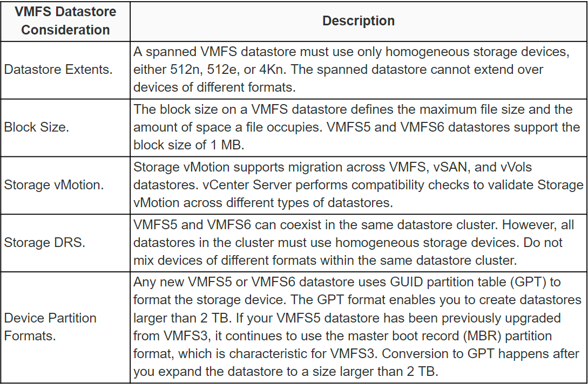Click the "Storage DRS." row label
The image size is (588, 384).
(x=45, y=242)
